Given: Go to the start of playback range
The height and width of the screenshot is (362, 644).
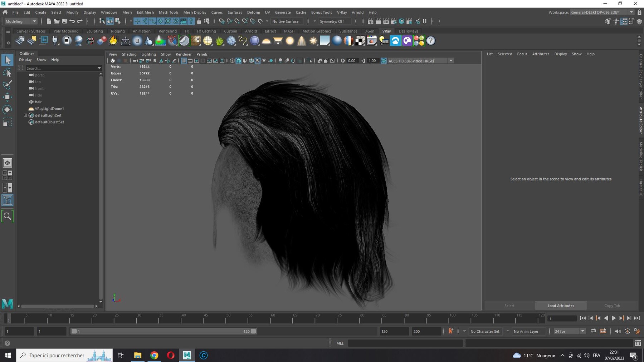Looking at the screenshot, I should pos(583,318).
